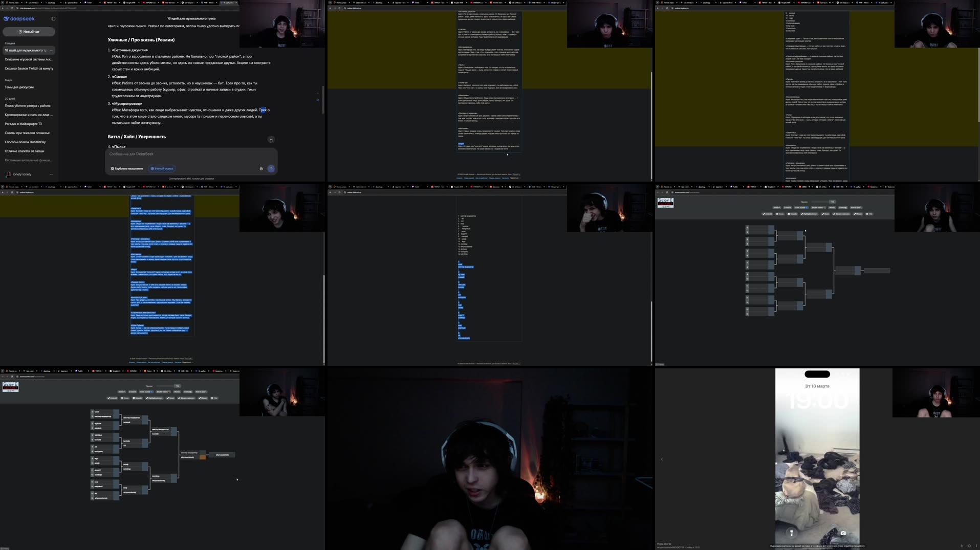Select the paperclip attachment icon in DeepSeek input
Image resolution: width=980 pixels, height=550 pixels.
[x=262, y=168]
